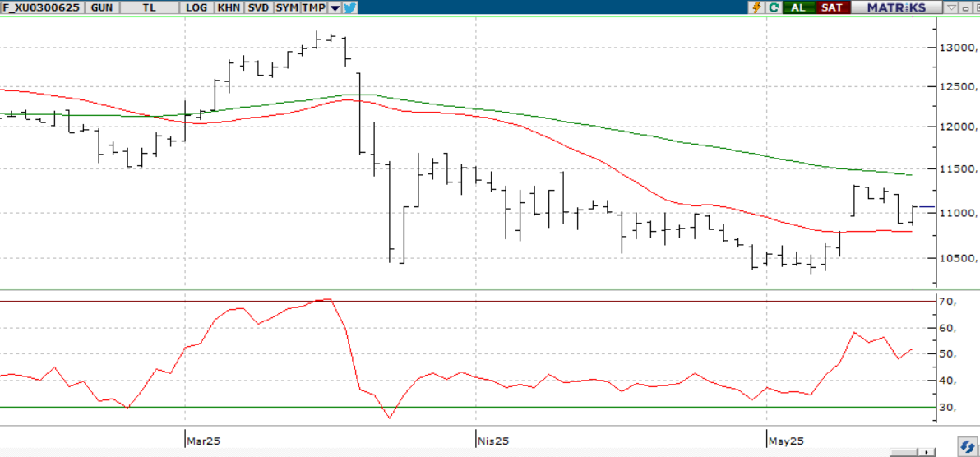Click the Nis25 date label on time axis

[x=492, y=441]
